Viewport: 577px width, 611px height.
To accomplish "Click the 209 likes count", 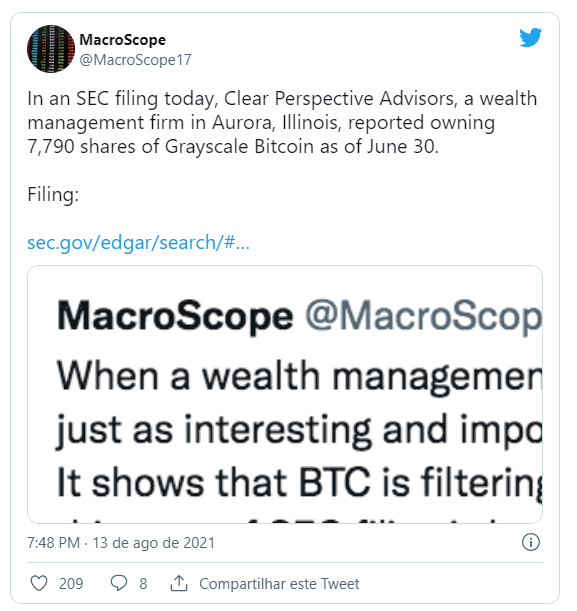I will (71, 584).
